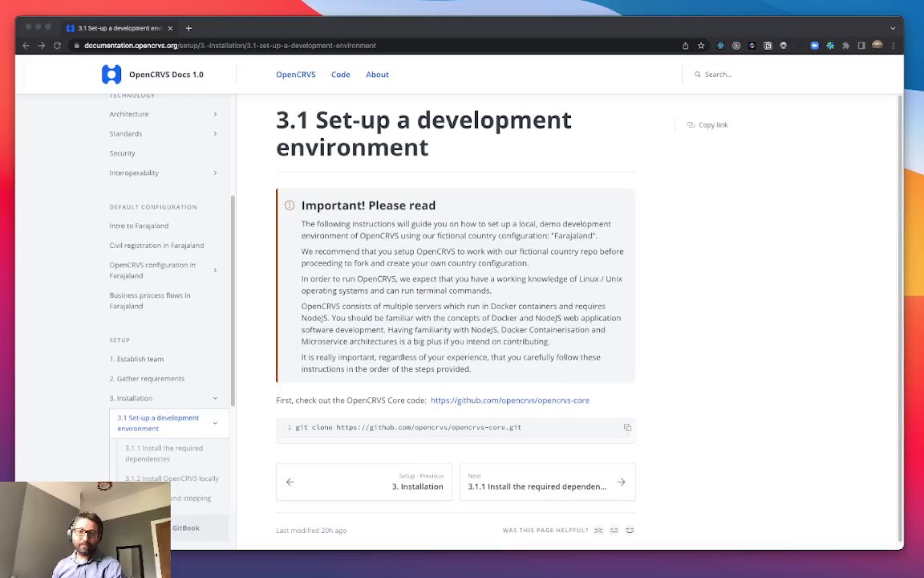Open Intro to Farajaland in the sidebar
Viewport: 924px width, 578px height.
pyautogui.click(x=139, y=226)
